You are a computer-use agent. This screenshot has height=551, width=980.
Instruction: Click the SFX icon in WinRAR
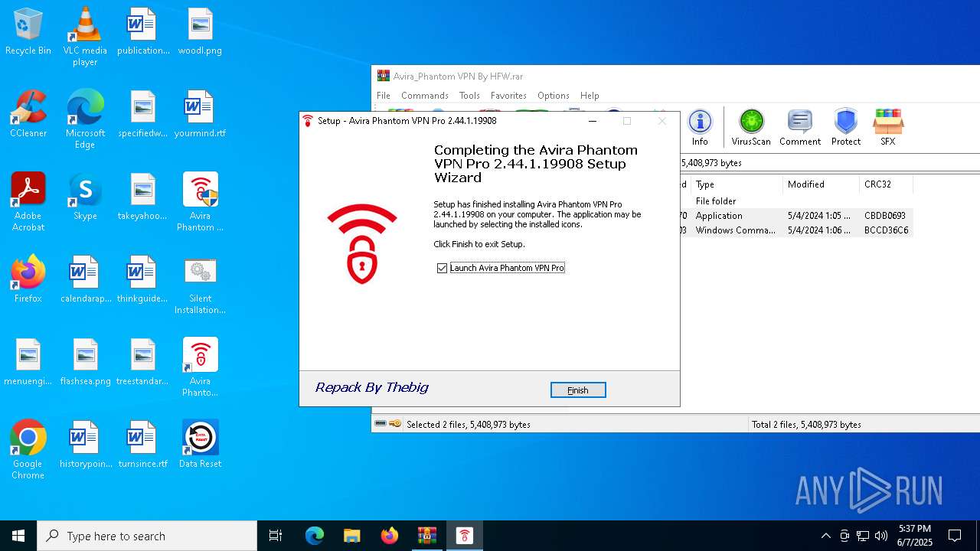pyautogui.click(x=888, y=127)
